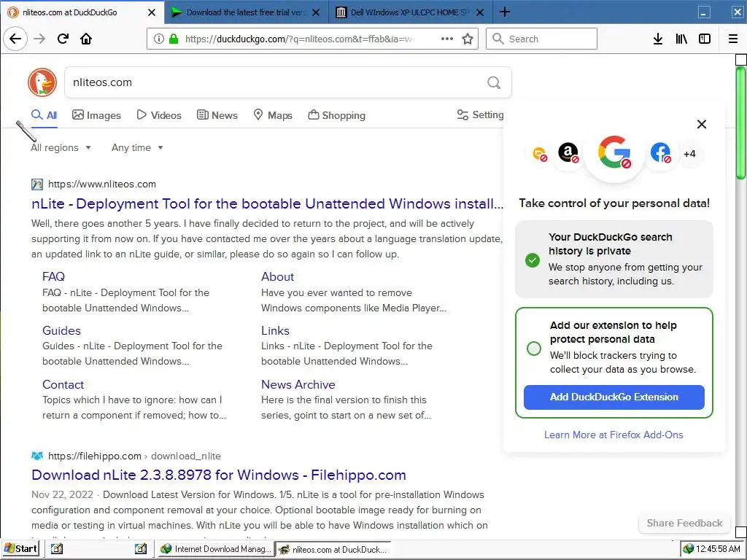Click the green padlock security icon

pyautogui.click(x=174, y=39)
